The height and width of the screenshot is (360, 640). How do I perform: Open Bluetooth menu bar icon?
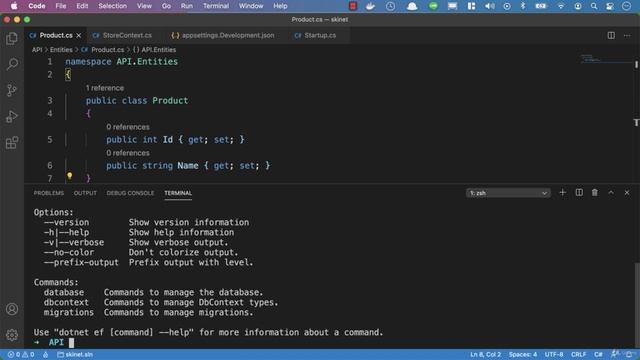click(x=523, y=6)
